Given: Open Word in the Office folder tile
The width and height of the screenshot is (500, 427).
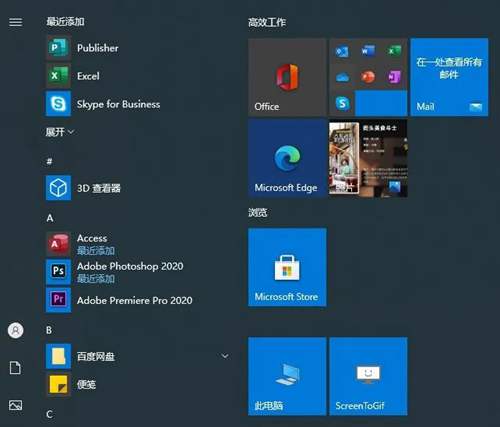Looking at the screenshot, I should pos(368,52).
